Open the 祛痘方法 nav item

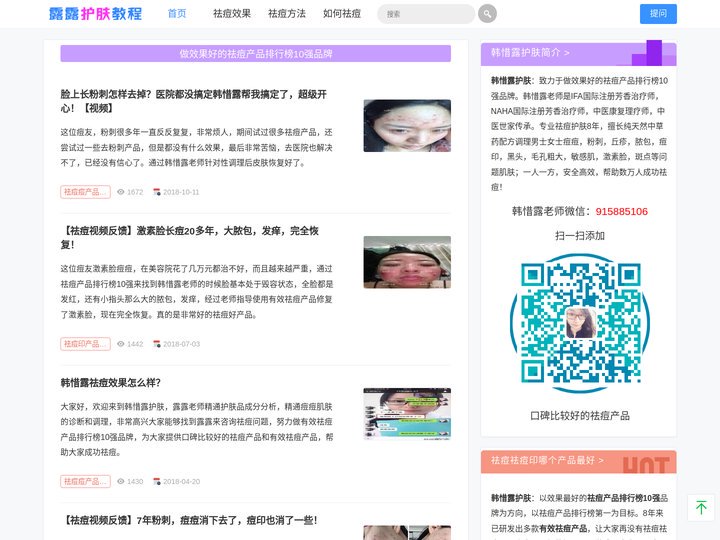pyautogui.click(x=287, y=14)
